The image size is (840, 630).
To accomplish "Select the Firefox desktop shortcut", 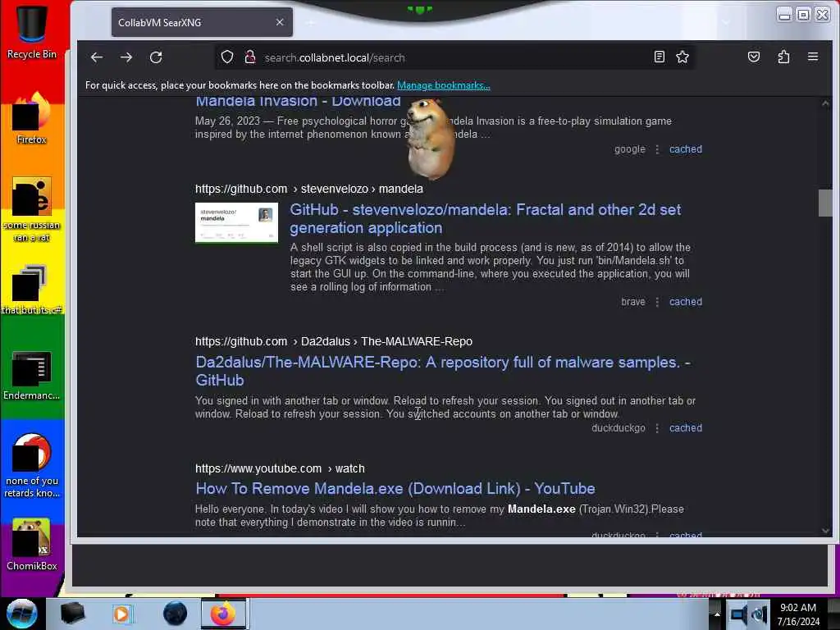I will tap(32, 118).
